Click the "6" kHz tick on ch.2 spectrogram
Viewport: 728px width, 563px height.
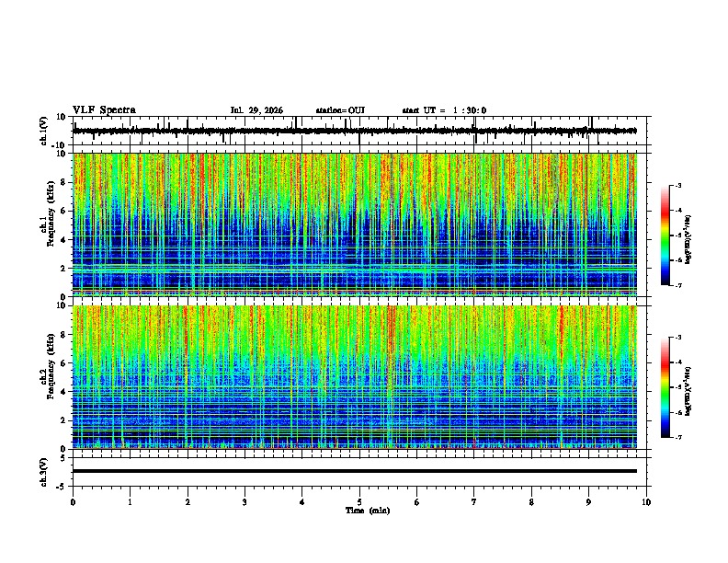[x=63, y=363]
